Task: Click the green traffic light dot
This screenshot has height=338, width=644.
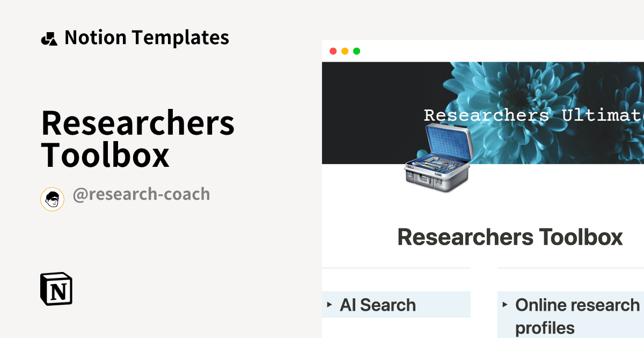Action: pyautogui.click(x=356, y=51)
